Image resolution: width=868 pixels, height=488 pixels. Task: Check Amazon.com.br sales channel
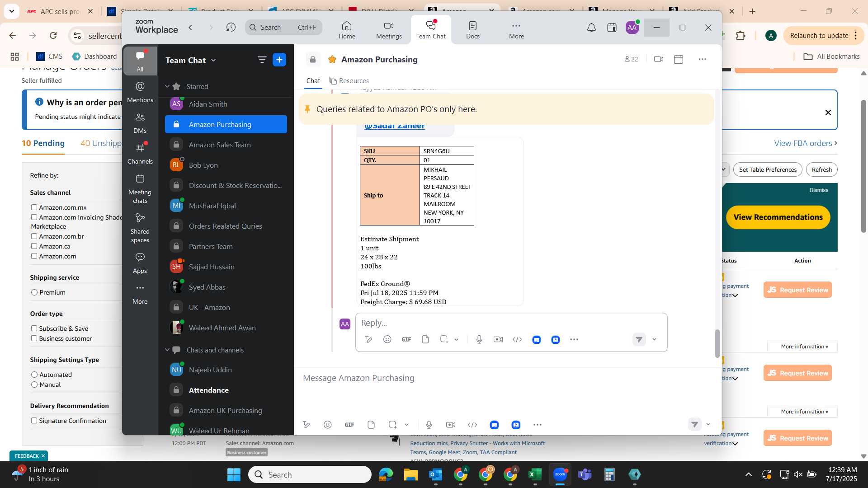[34, 236]
